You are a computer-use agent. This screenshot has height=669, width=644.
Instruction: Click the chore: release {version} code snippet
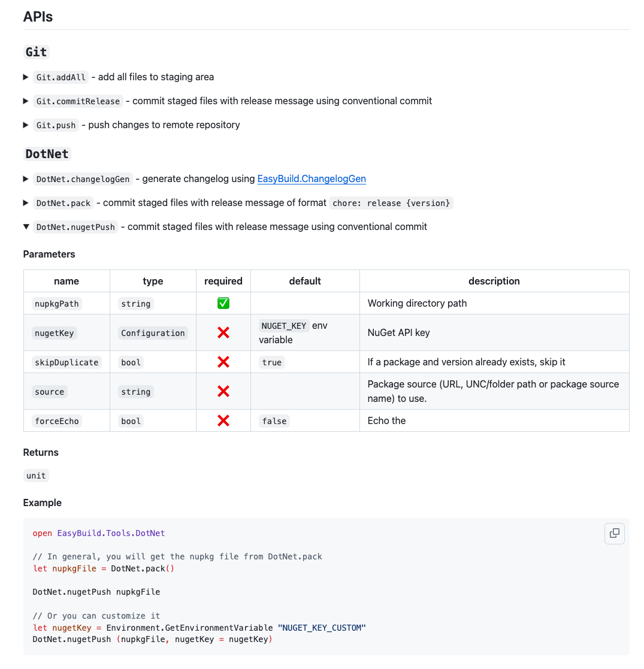point(391,203)
